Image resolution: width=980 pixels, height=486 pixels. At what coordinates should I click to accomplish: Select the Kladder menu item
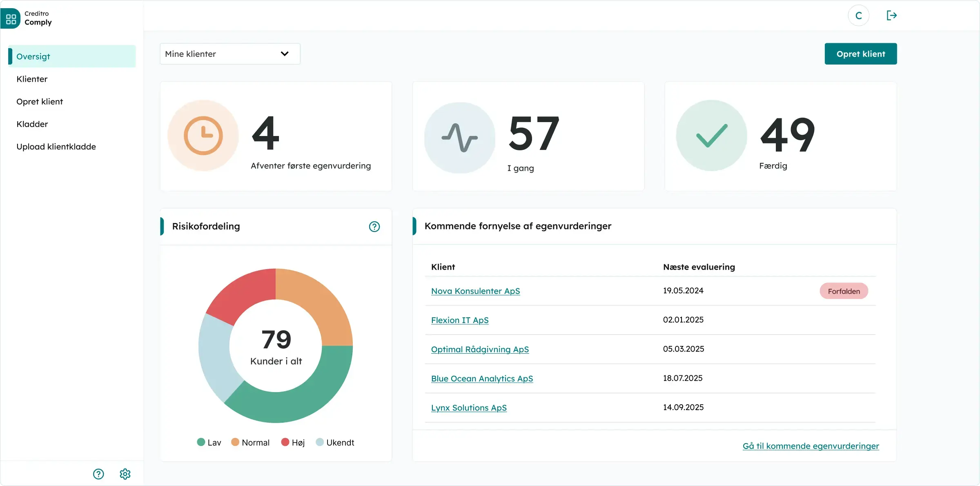32,124
